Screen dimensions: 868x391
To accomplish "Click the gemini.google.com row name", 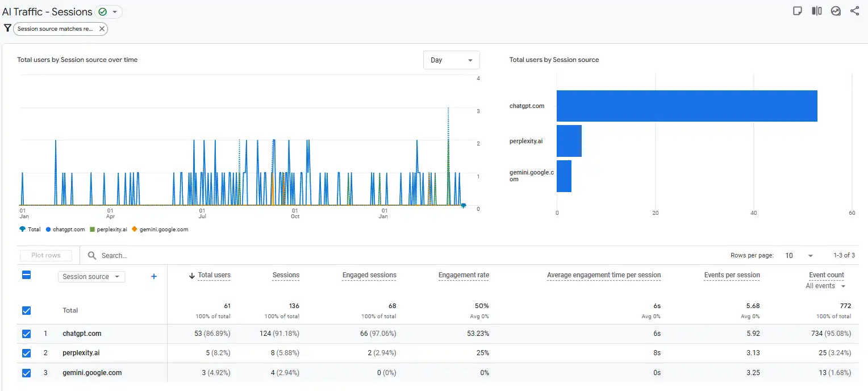I will 92,373.
